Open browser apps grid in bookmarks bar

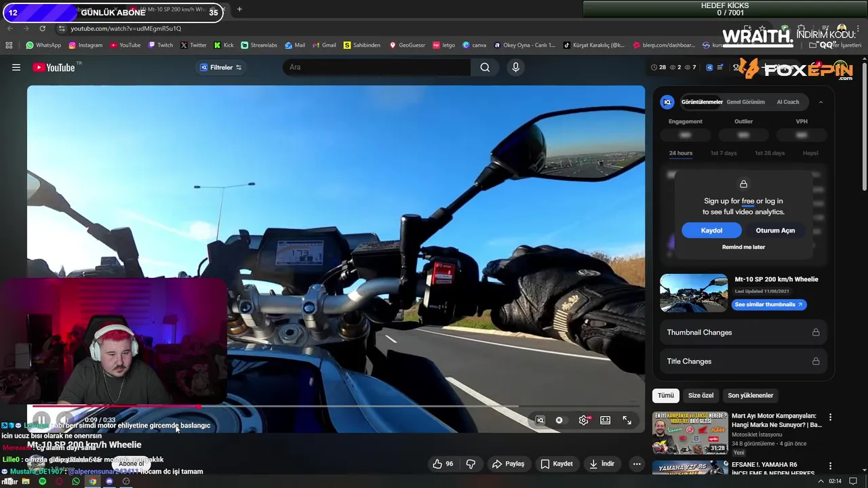pyautogui.click(x=9, y=45)
